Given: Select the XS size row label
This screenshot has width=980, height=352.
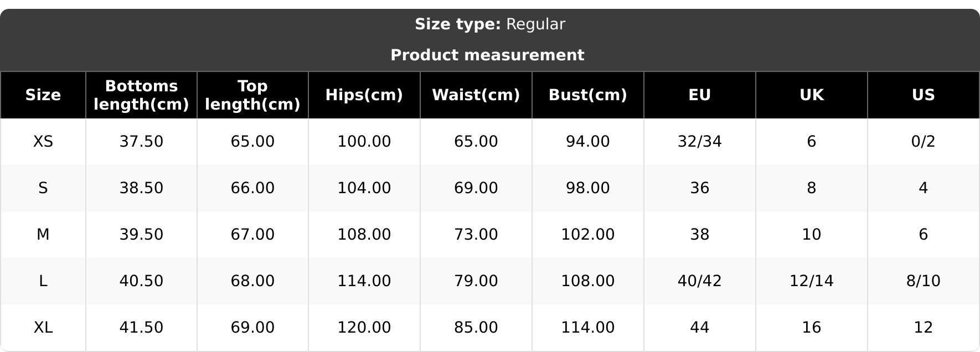Looking at the screenshot, I should 43,142.
